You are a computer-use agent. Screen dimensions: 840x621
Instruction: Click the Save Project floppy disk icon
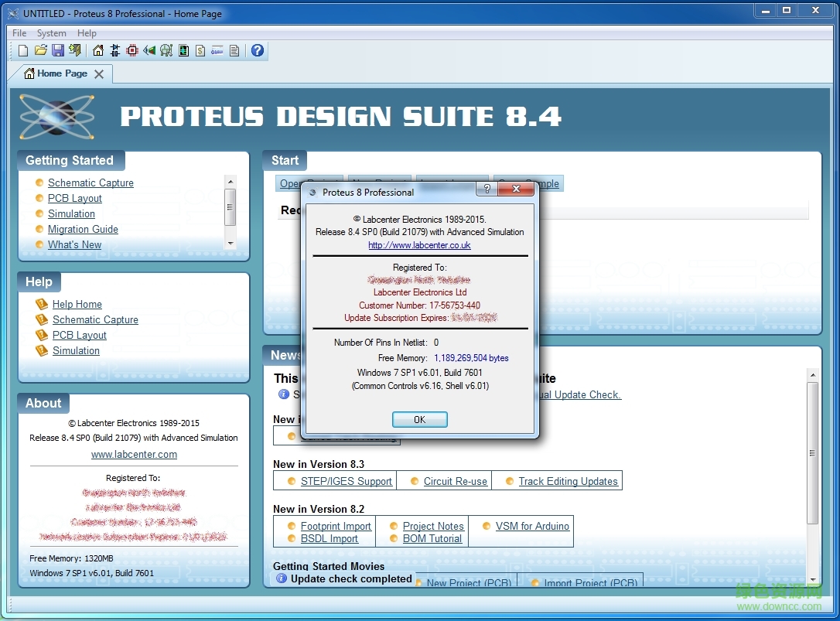(58, 49)
